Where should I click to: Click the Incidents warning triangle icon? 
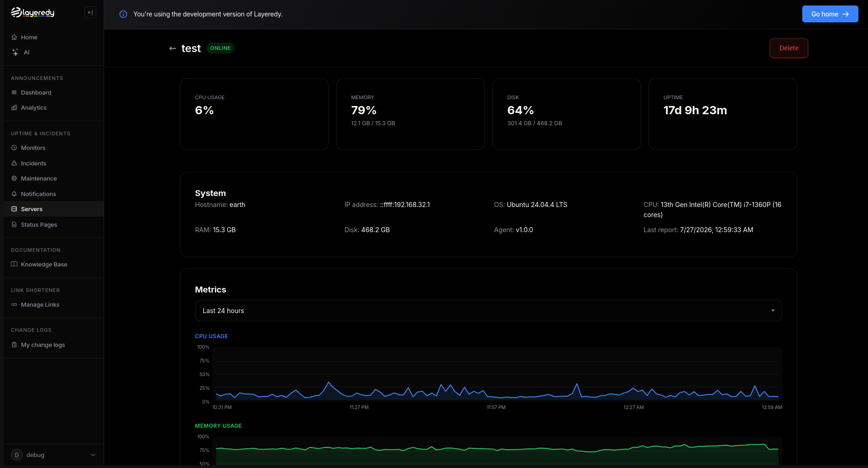click(x=14, y=163)
